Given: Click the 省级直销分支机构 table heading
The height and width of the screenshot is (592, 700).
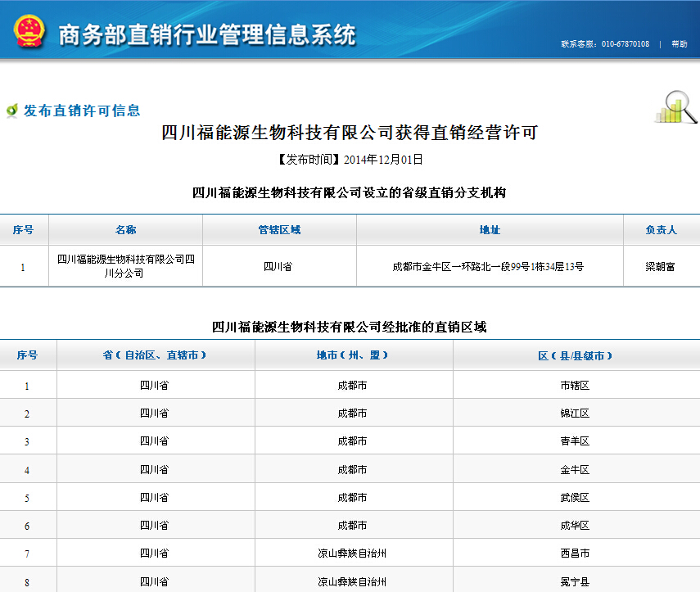Looking at the screenshot, I should pyautogui.click(x=349, y=193).
